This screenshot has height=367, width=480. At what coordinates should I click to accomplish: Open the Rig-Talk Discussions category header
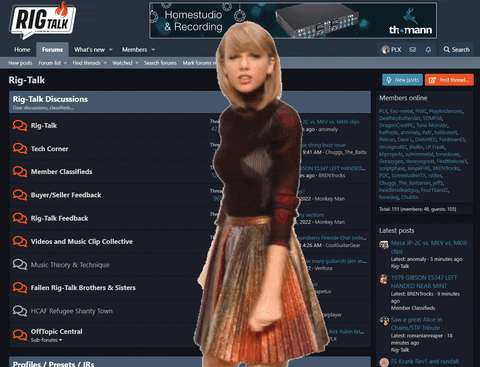50,99
